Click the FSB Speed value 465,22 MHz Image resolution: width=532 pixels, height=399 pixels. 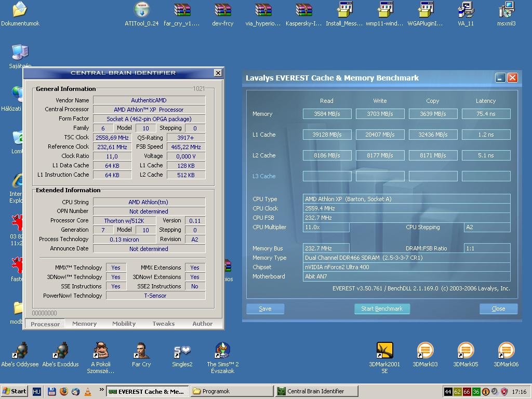tap(186, 147)
